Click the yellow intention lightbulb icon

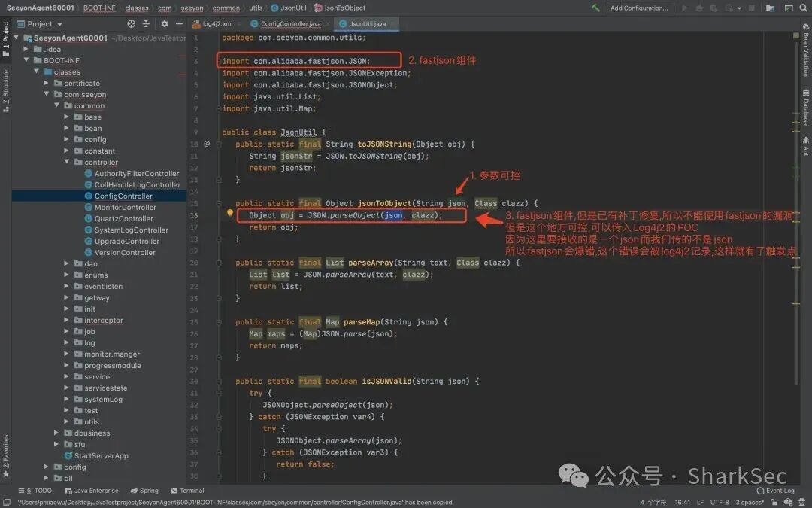click(x=230, y=214)
